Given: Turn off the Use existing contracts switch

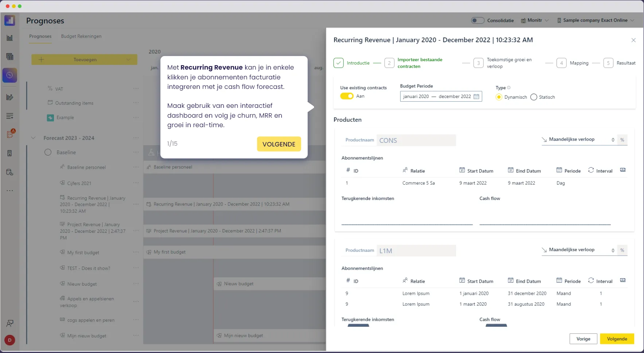Looking at the screenshot, I should click(x=347, y=96).
